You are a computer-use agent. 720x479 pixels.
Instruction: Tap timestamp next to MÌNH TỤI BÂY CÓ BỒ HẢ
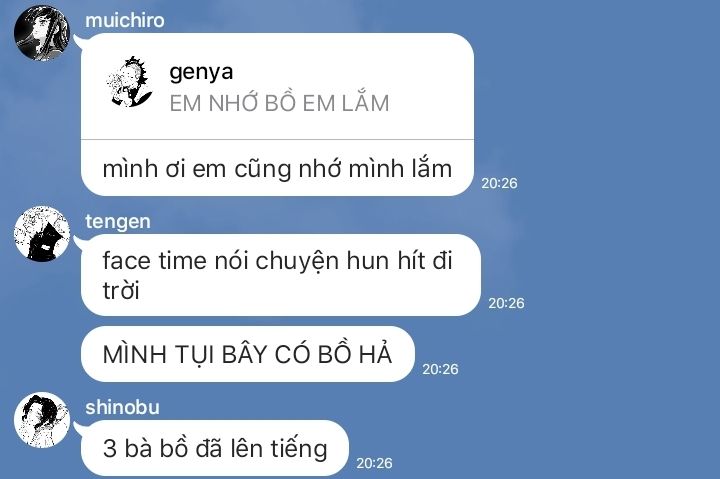pyautogui.click(x=440, y=369)
